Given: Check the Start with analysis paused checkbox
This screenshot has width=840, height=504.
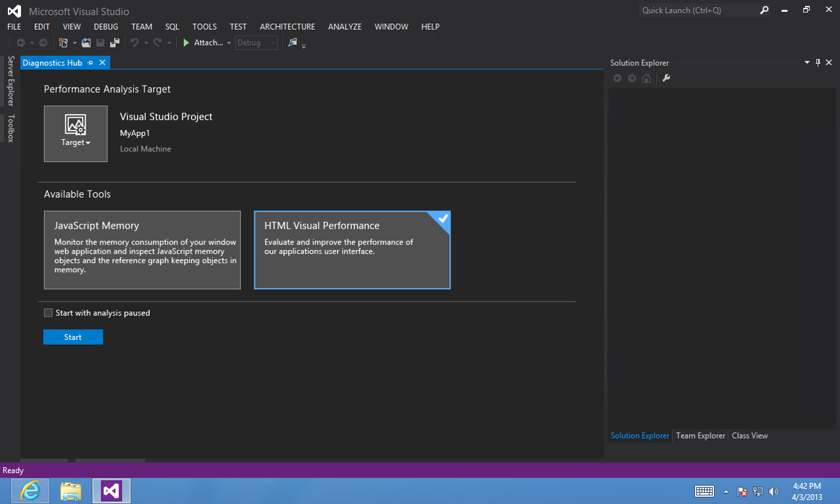Looking at the screenshot, I should pos(48,313).
